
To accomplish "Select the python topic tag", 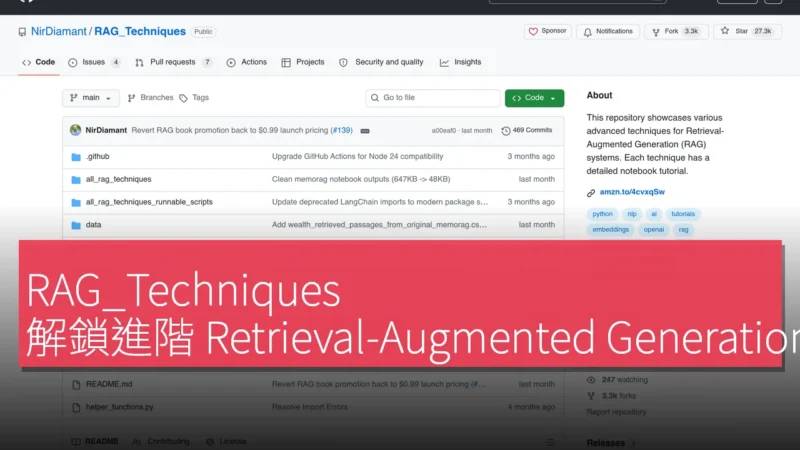I will coord(603,214).
